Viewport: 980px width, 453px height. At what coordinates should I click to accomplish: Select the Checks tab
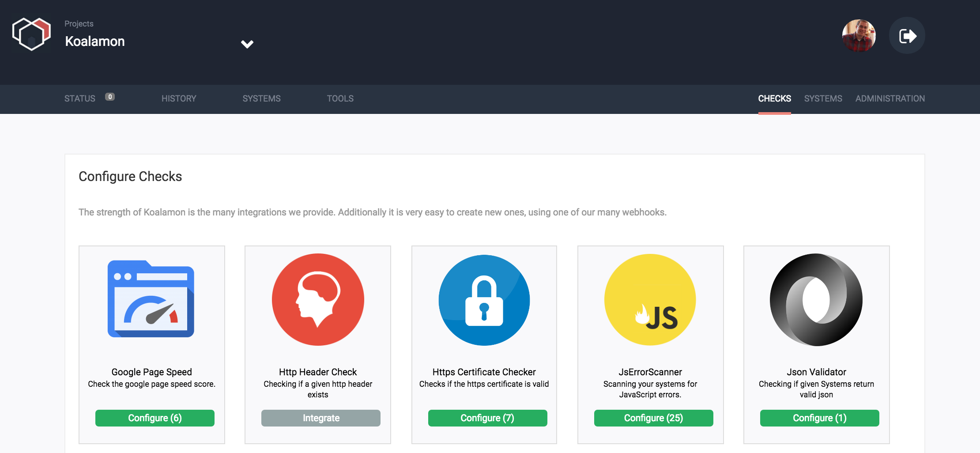click(x=775, y=98)
